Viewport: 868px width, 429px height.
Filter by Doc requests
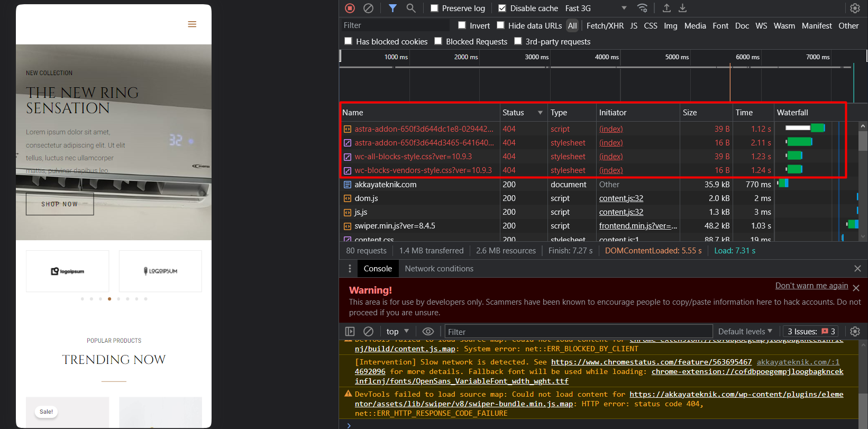point(742,25)
